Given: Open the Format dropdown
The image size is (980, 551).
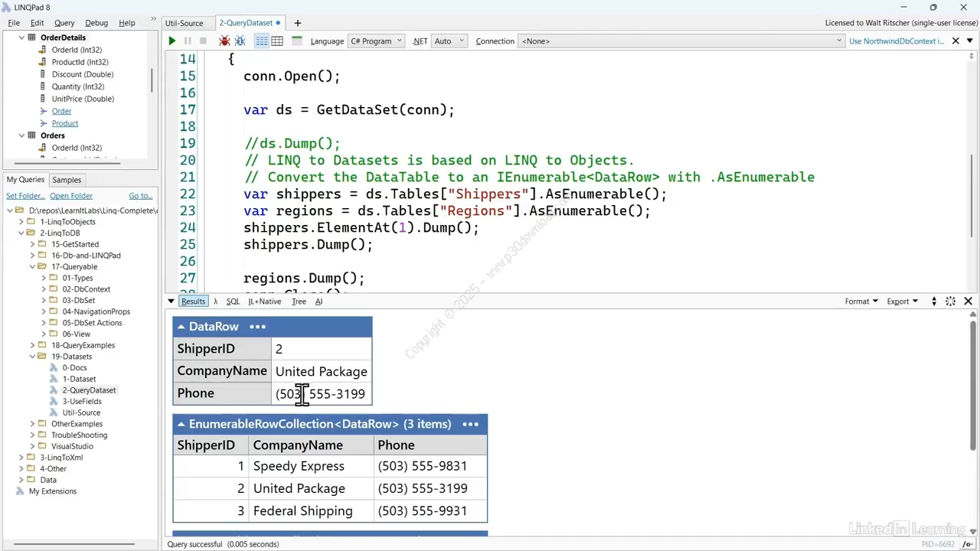Looking at the screenshot, I should coord(861,302).
